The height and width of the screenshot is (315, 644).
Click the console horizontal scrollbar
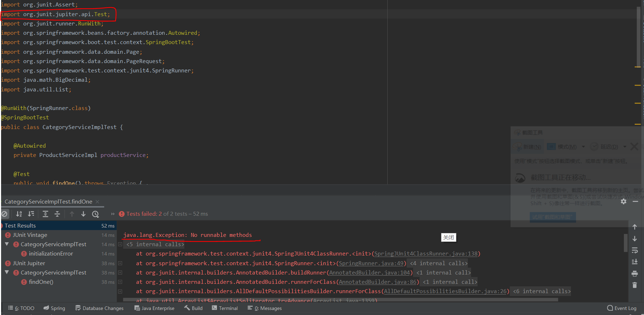pos(340,300)
